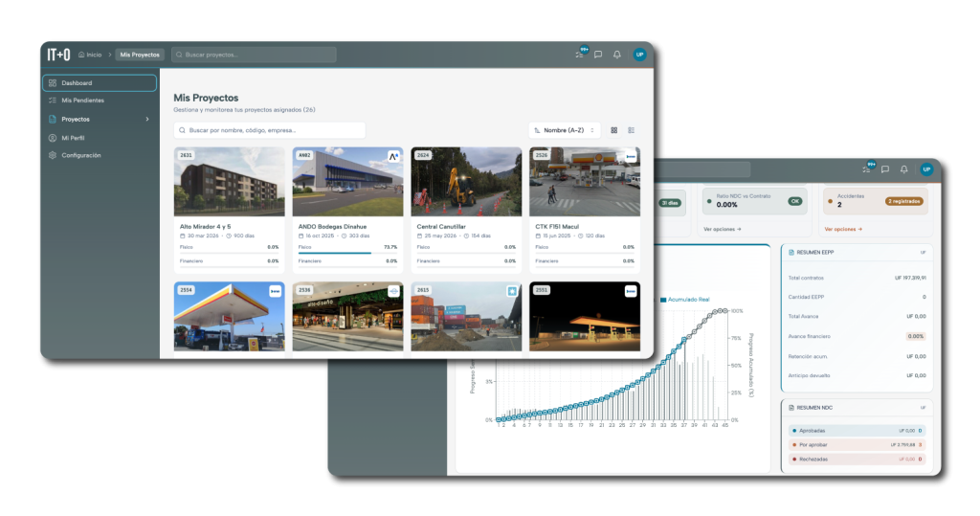The image size is (980, 516).
Task: Open chat icon in back window header
Action: [x=885, y=169]
